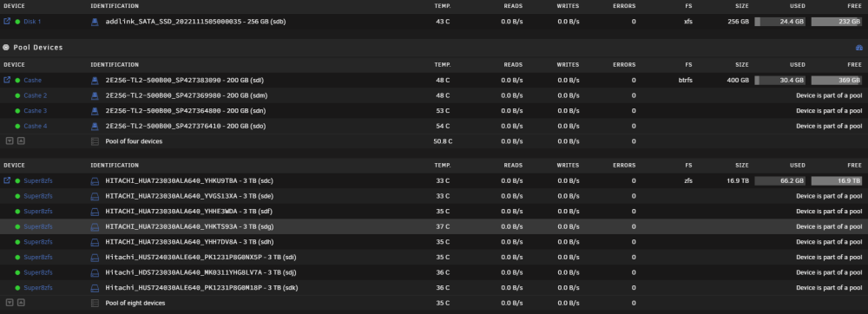Open the Cashe 2 device link

click(36, 95)
